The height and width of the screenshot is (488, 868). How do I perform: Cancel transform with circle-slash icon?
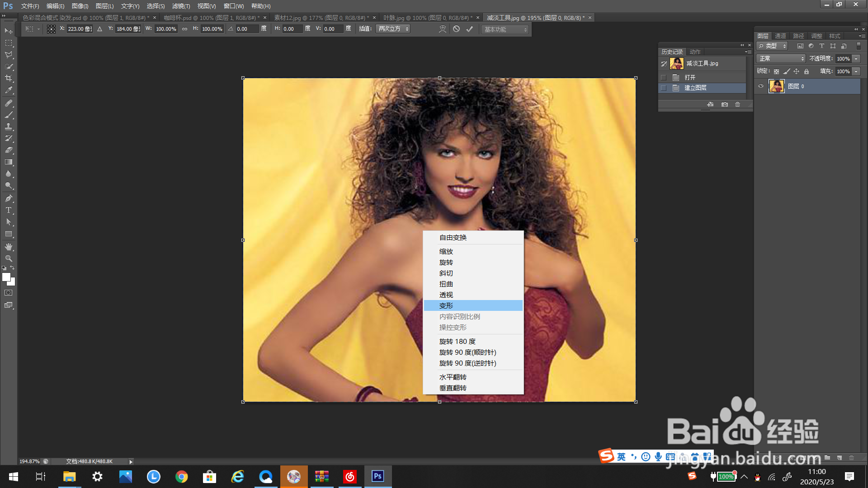point(457,29)
